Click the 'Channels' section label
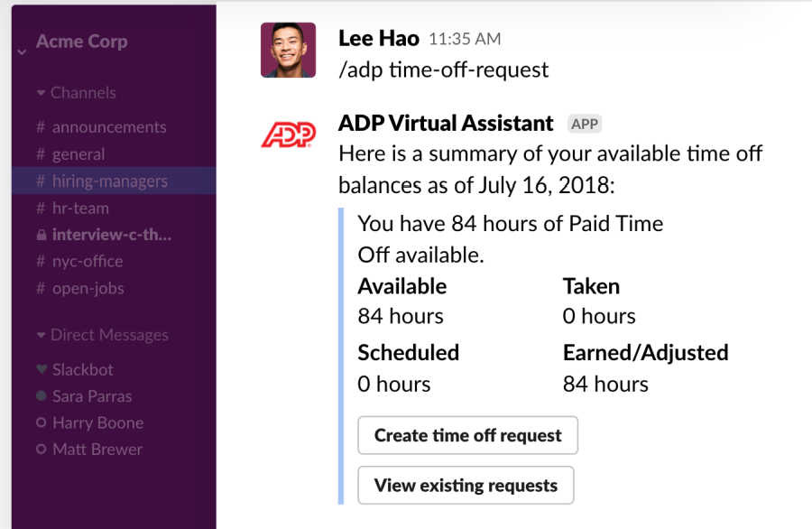 [x=83, y=93]
